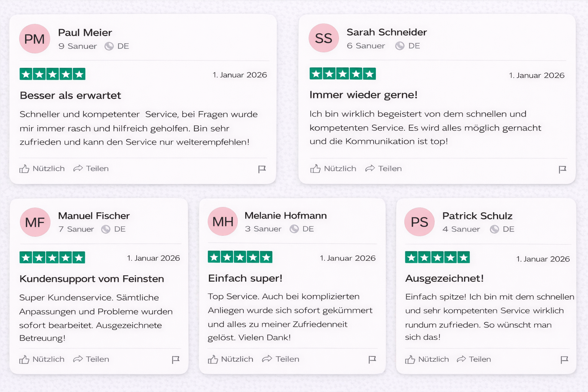The image size is (588, 392).
Task: Click Paul Meier's PM avatar
Action: coord(34,39)
